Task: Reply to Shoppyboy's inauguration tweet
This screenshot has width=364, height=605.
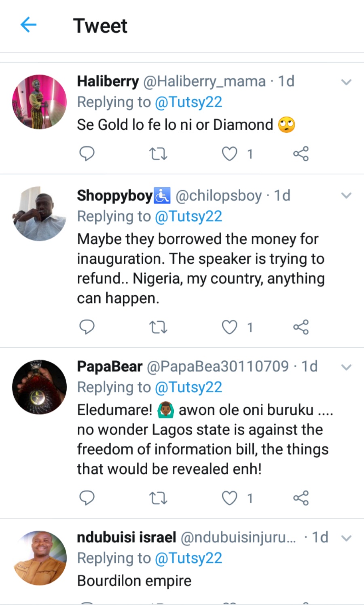Action: (x=87, y=327)
